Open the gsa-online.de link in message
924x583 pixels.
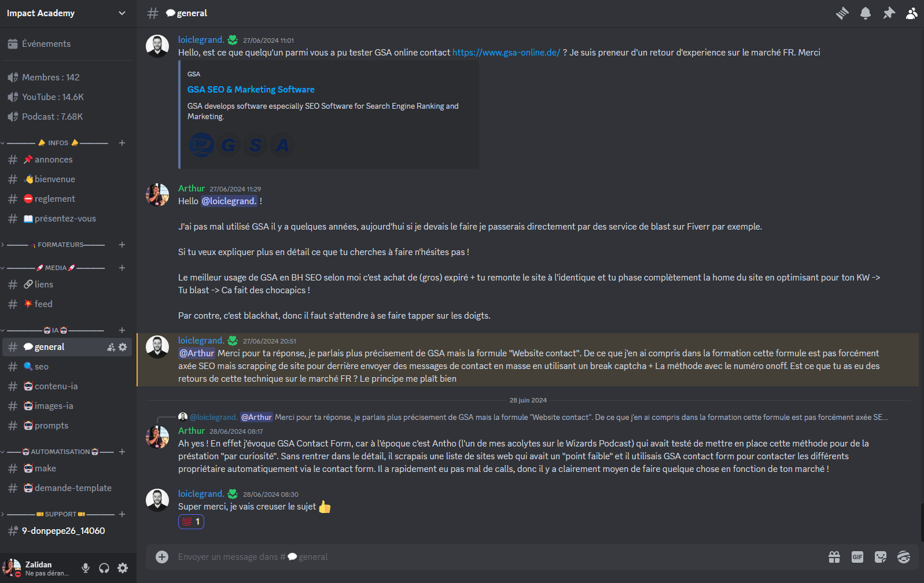[x=506, y=53]
